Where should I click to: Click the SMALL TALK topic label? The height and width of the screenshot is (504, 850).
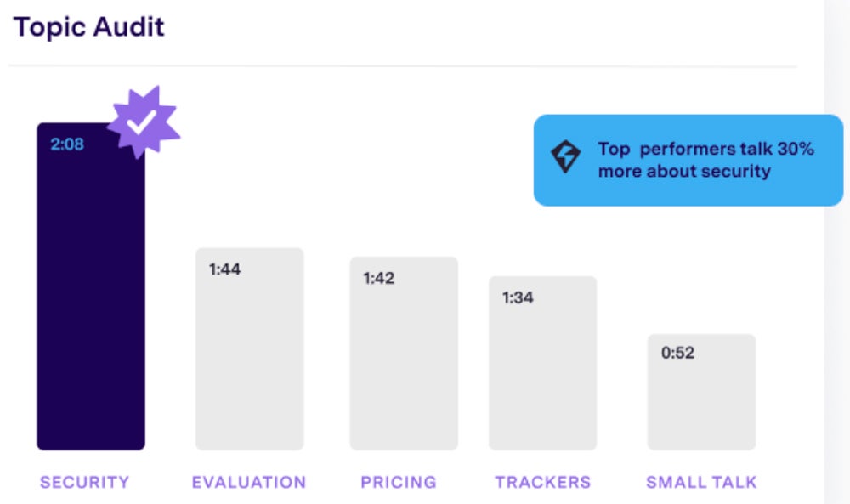coord(701,482)
